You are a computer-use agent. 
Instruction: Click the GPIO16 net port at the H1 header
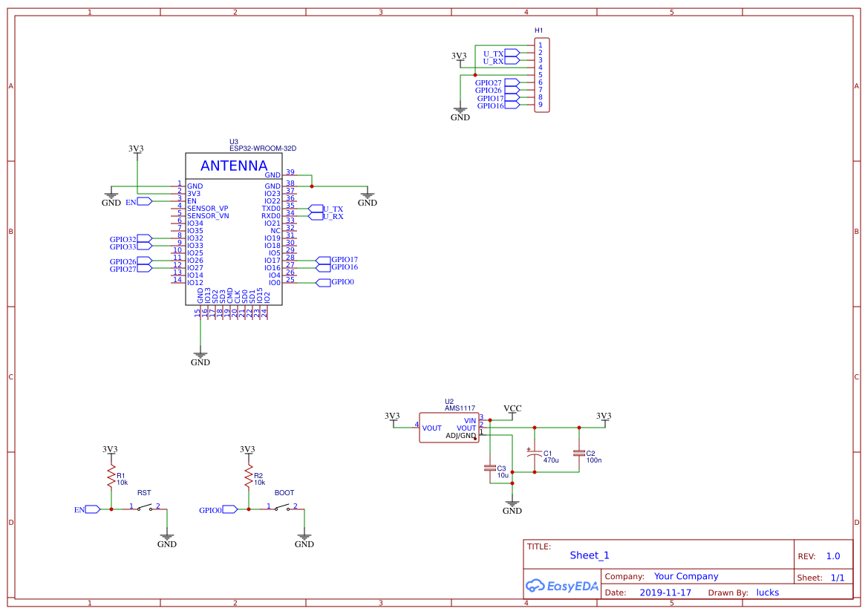pos(498,105)
